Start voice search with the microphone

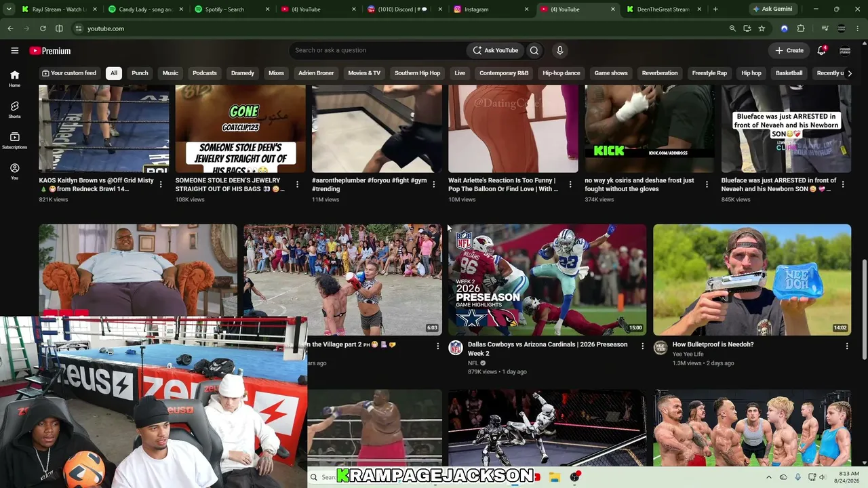(x=559, y=50)
